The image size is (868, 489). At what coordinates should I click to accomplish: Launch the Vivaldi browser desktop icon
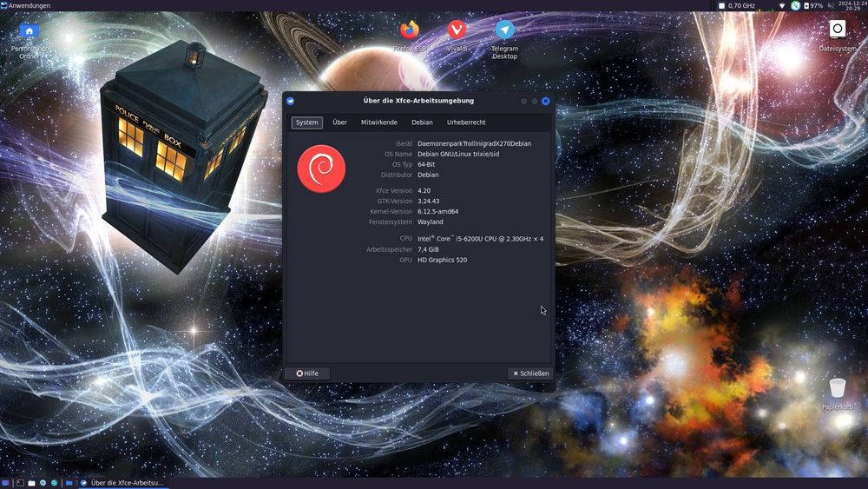pyautogui.click(x=457, y=30)
